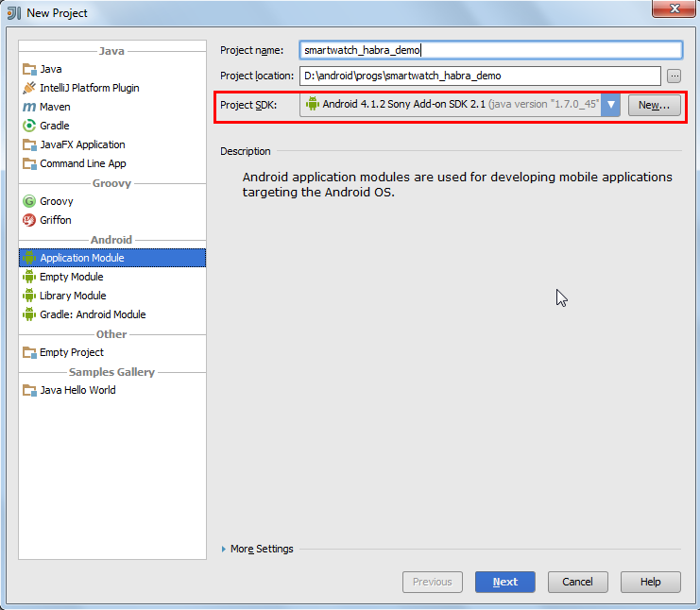Click the Maven 'm' icon
Image resolution: width=700 pixels, height=610 pixels.
pyautogui.click(x=29, y=107)
